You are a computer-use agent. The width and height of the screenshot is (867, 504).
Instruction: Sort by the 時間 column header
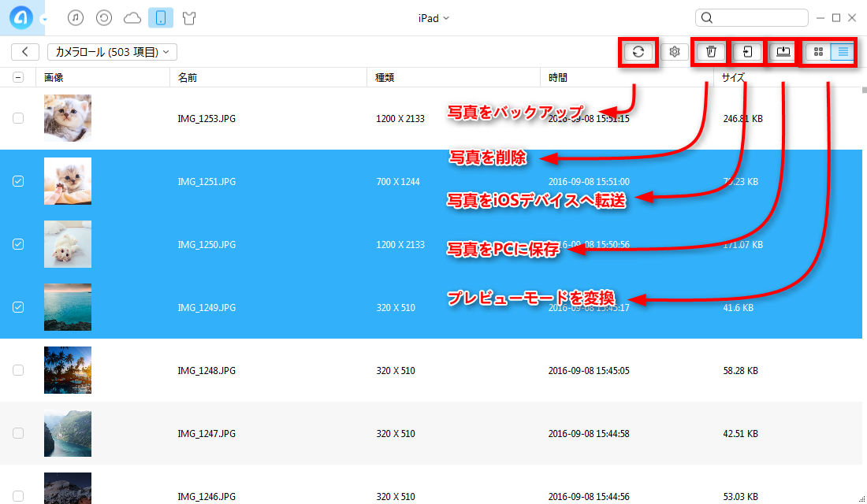[627, 77]
